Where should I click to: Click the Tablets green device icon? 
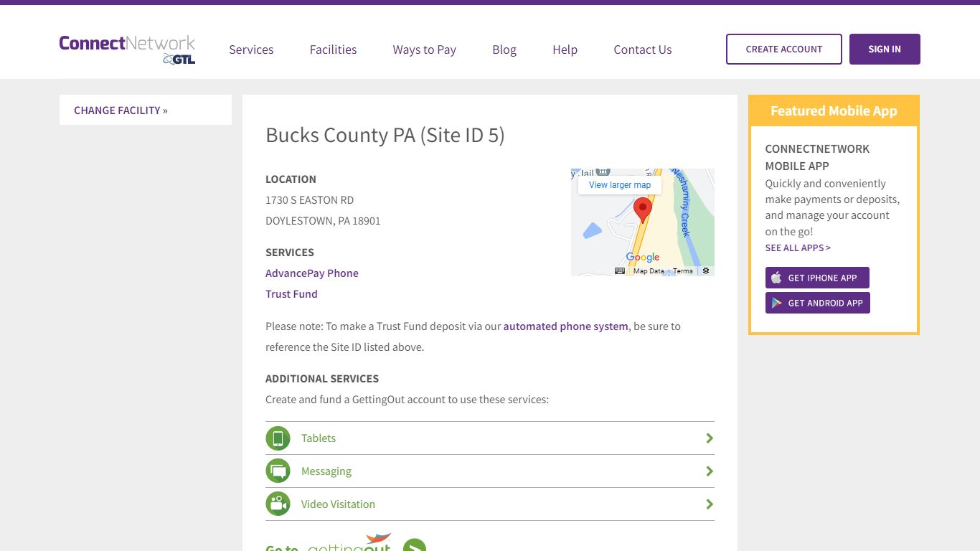pyautogui.click(x=278, y=438)
